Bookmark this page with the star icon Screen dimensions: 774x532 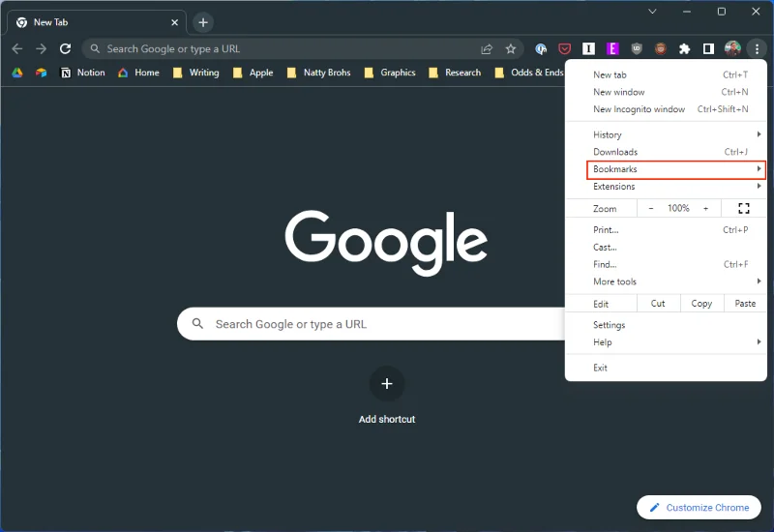[x=511, y=48]
